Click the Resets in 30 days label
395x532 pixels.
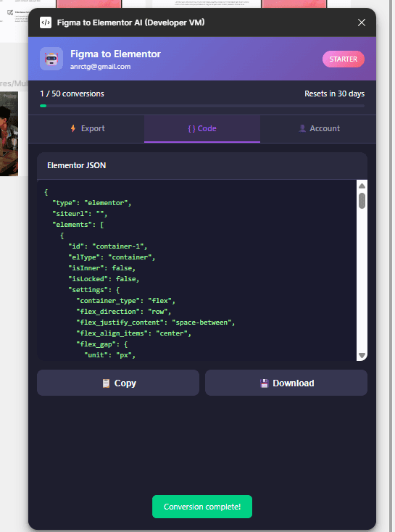334,93
